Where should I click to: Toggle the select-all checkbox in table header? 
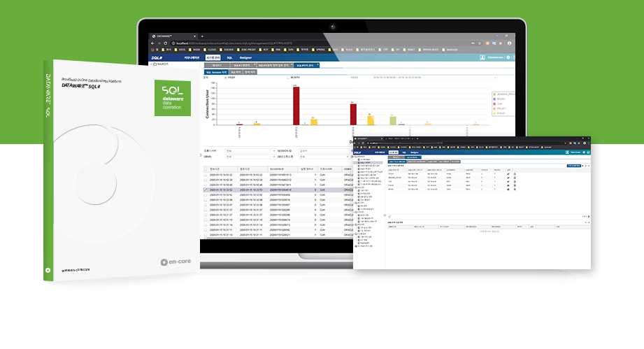coord(205,169)
